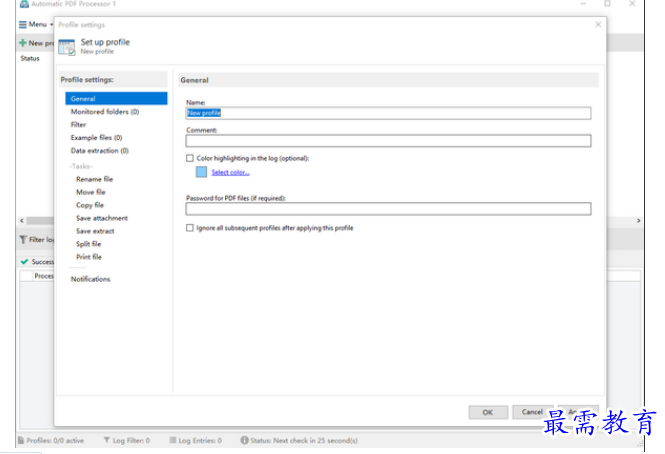Select the Copy file task
This screenshot has height=454, width=665.
coord(90,205)
